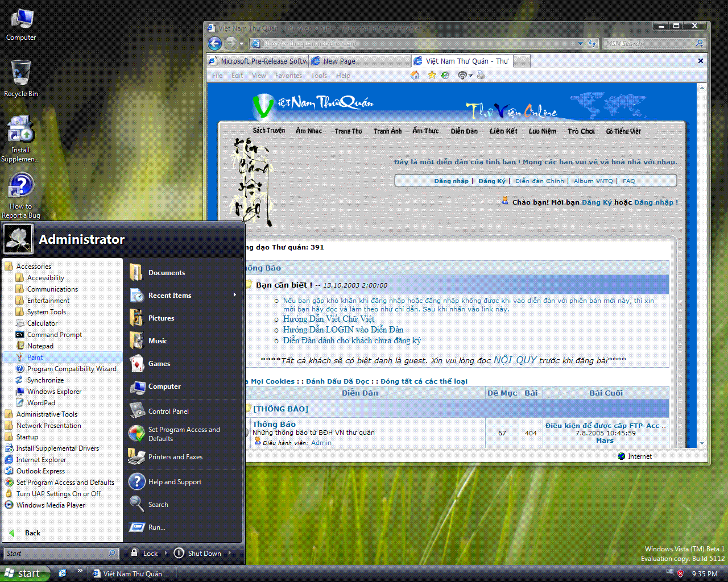This screenshot has height=582, width=728.
Task: Click the RSS feeds icon in IE toolbar
Action: click(x=462, y=75)
